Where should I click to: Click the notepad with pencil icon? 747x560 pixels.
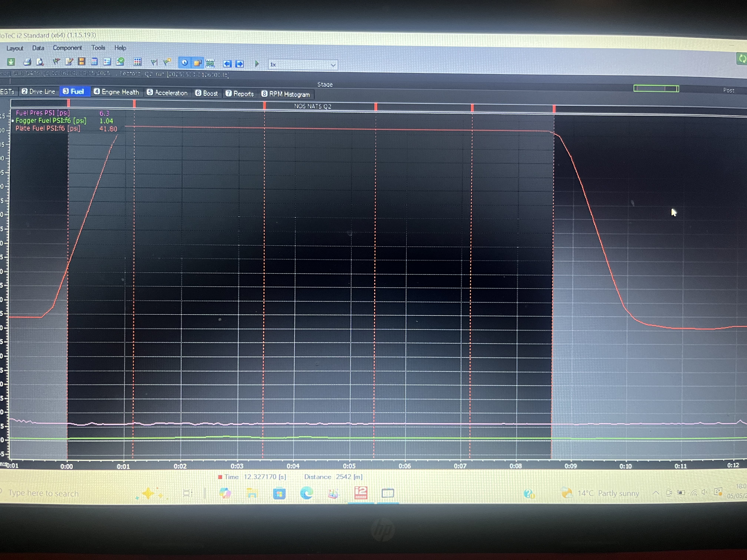69,61
